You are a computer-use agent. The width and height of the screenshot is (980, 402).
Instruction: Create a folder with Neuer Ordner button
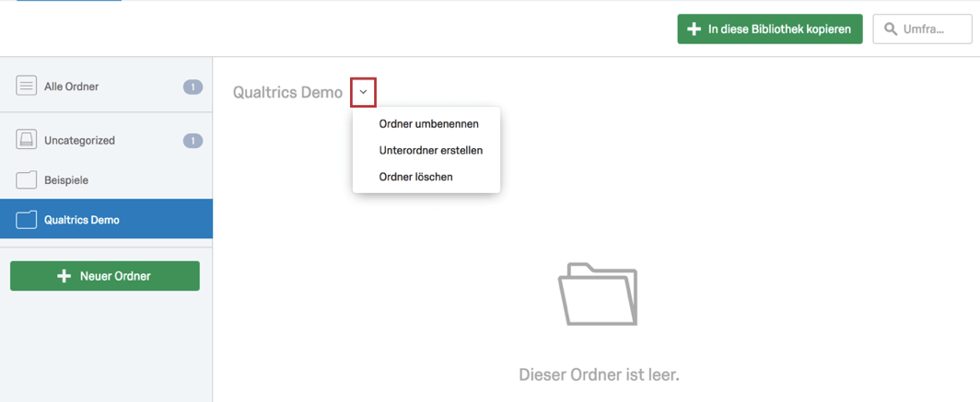[x=105, y=276]
